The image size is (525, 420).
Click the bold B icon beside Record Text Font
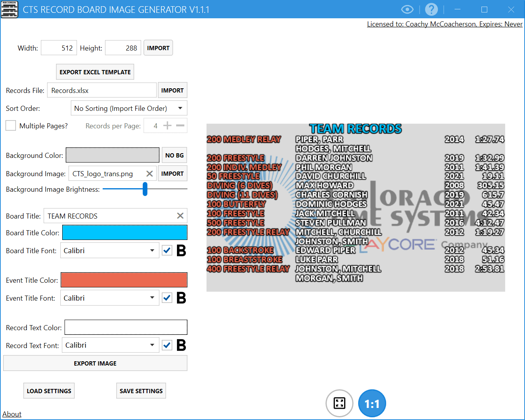[x=181, y=345]
